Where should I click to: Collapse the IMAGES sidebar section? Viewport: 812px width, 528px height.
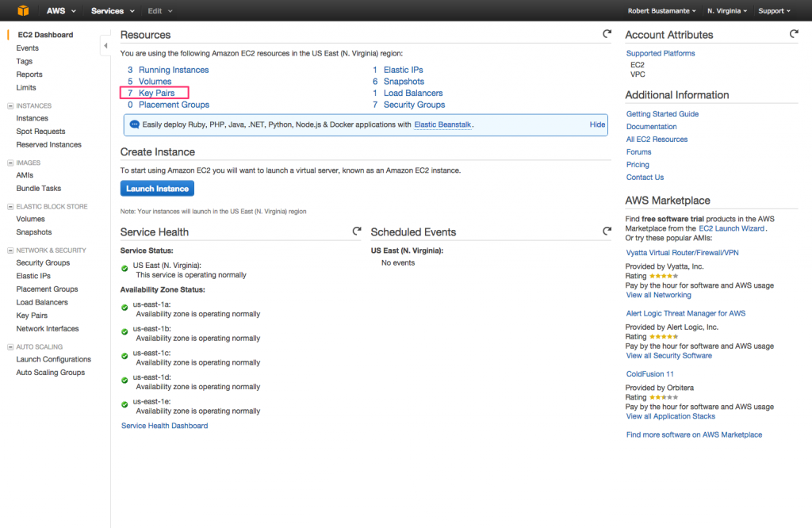(10, 163)
